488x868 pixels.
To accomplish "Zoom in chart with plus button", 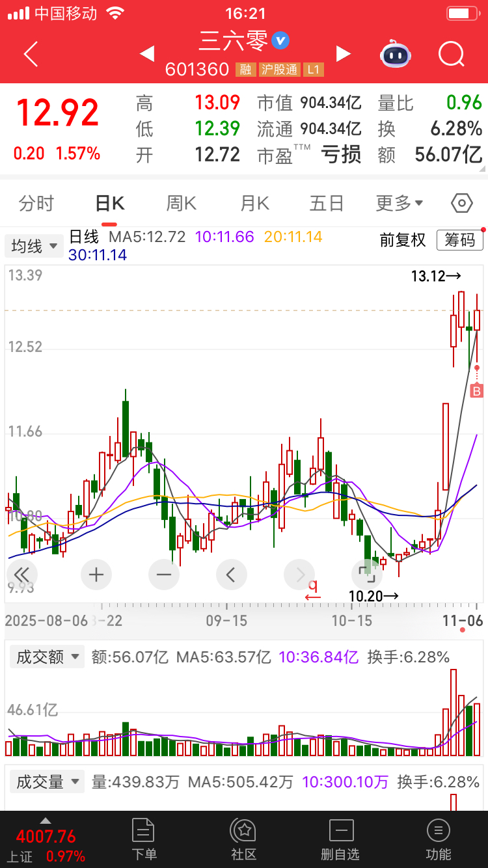I will 96,575.
